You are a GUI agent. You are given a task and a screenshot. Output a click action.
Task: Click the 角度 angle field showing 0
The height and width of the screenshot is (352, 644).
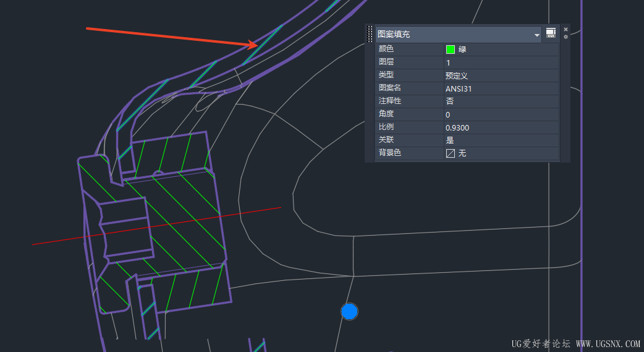(501, 114)
